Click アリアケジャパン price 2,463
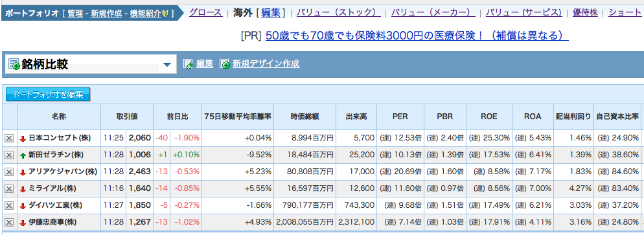The image size is (644, 235). pos(140,172)
